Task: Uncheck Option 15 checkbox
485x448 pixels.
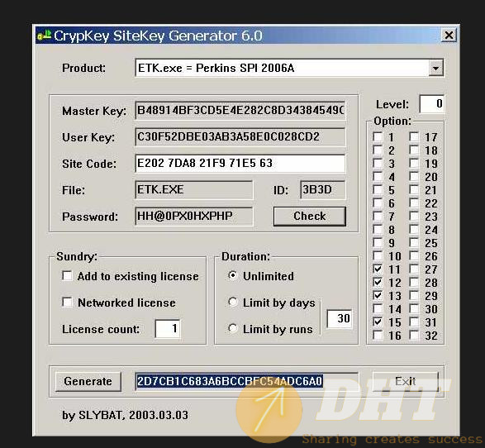Action: click(x=378, y=322)
